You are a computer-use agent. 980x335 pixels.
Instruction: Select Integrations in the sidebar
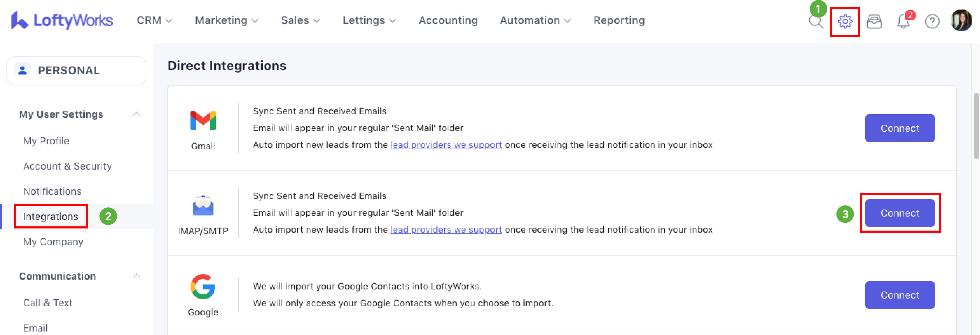(50, 217)
